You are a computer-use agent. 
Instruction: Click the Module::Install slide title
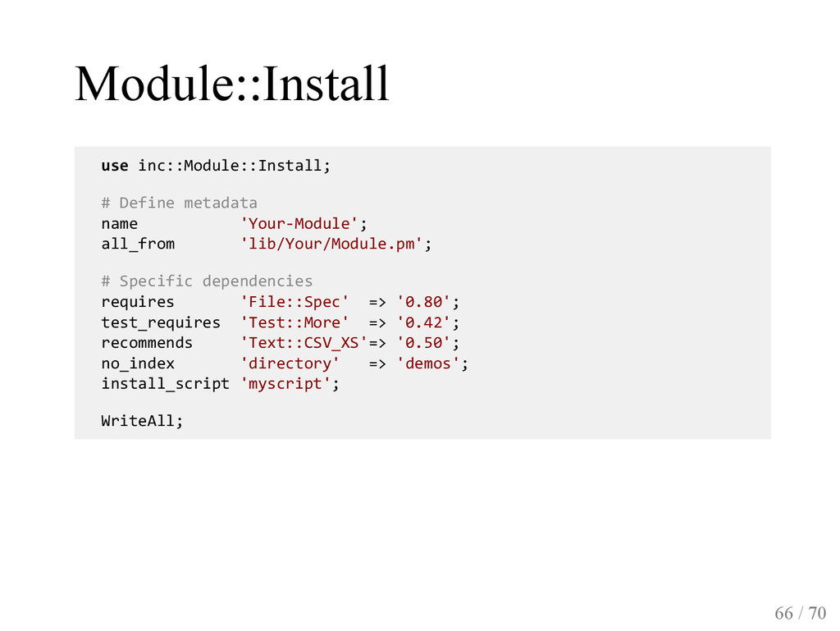pos(232,83)
